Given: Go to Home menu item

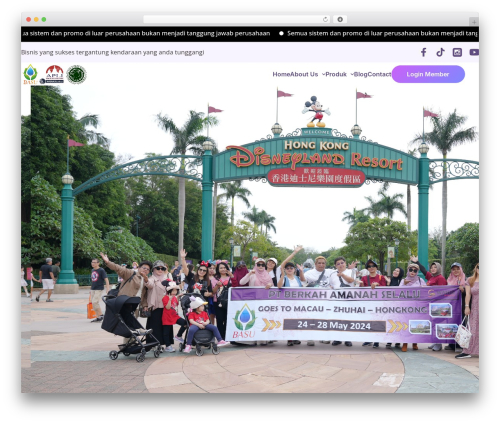Looking at the screenshot, I should 281,74.
